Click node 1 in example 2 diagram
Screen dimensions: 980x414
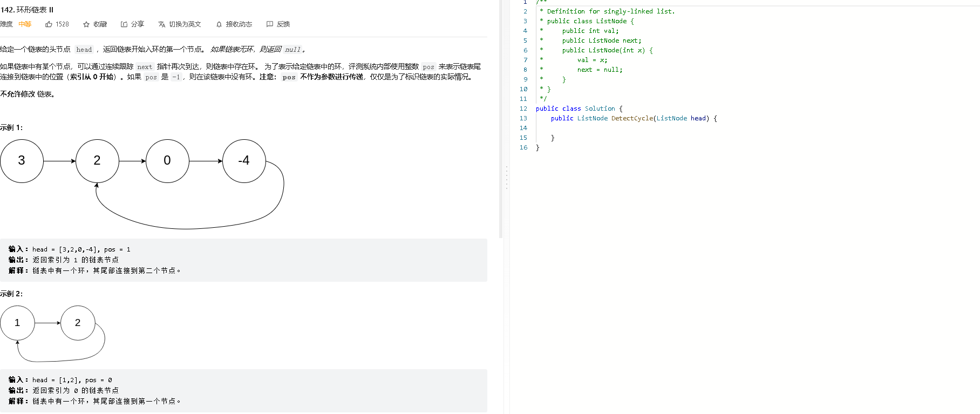[x=17, y=323]
